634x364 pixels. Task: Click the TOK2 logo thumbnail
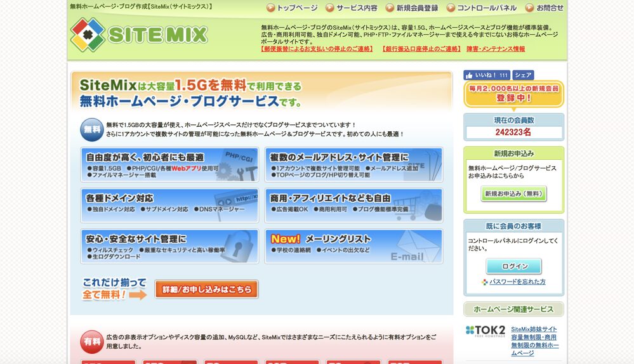pyautogui.click(x=485, y=331)
